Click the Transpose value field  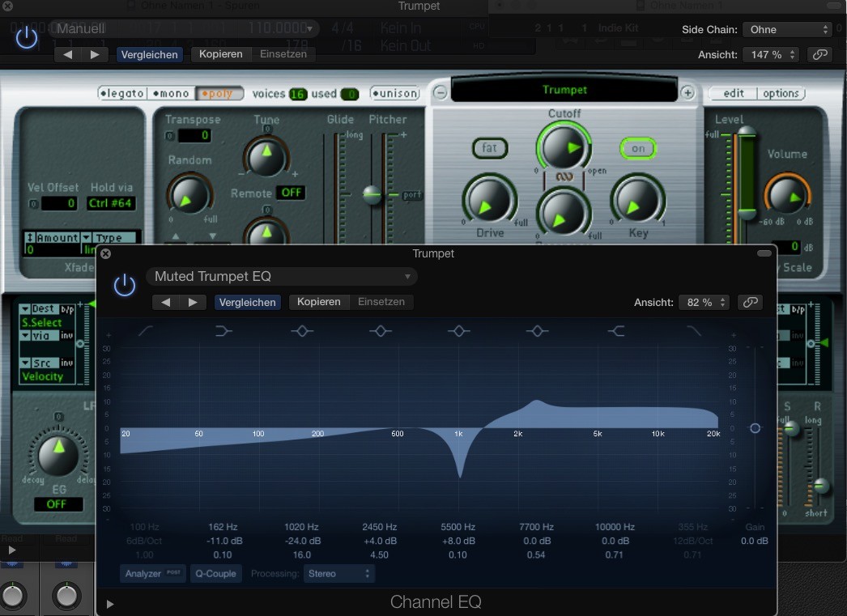[x=194, y=135]
